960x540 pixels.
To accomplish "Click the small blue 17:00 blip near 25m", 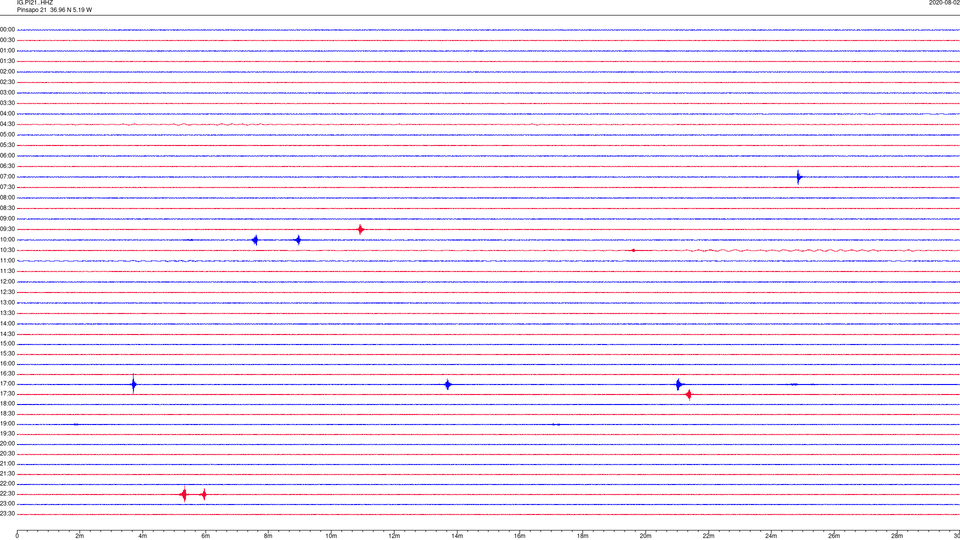I will click(x=794, y=384).
